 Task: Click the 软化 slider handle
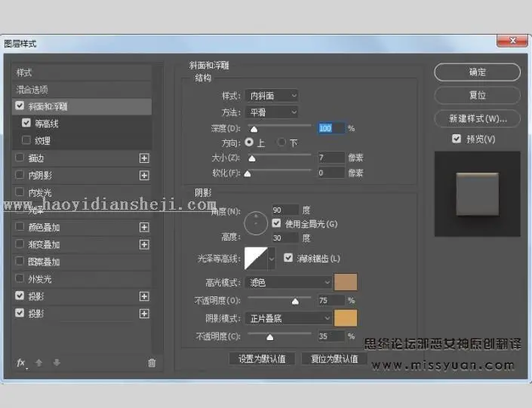click(248, 173)
